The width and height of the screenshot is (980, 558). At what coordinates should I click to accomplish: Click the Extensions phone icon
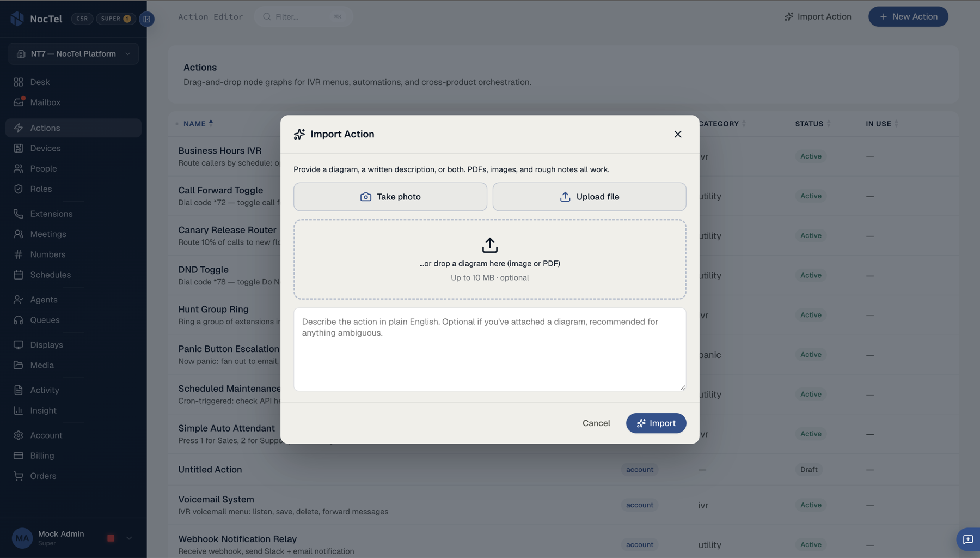pyautogui.click(x=19, y=214)
